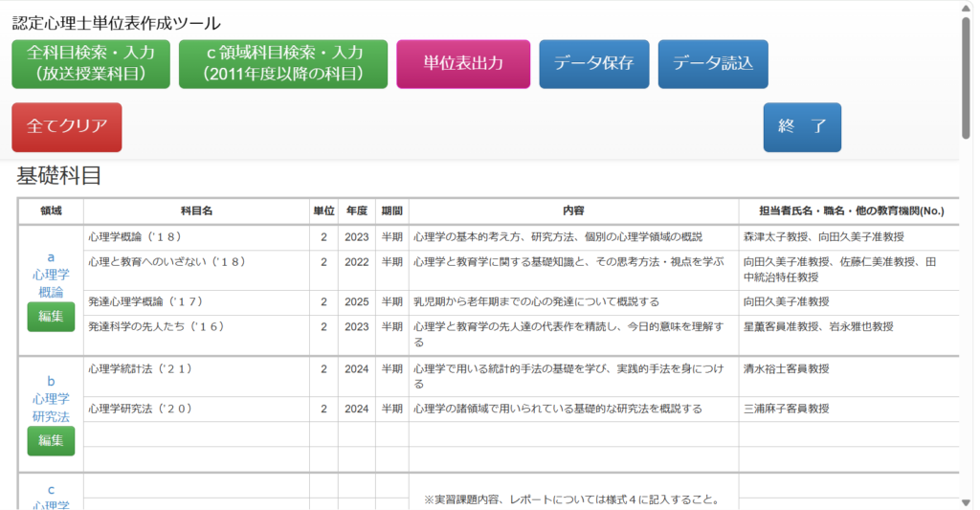Click the blue 終了 button
980x510 pixels.
802,127
